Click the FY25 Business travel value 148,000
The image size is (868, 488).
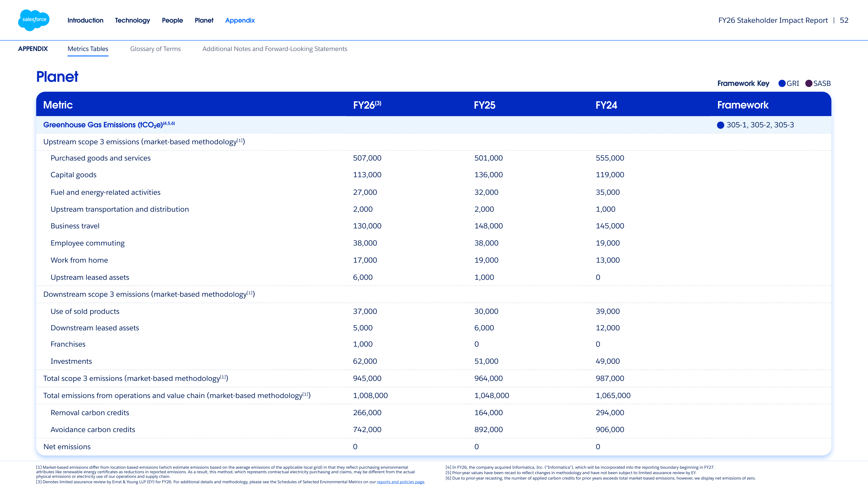[x=488, y=226]
